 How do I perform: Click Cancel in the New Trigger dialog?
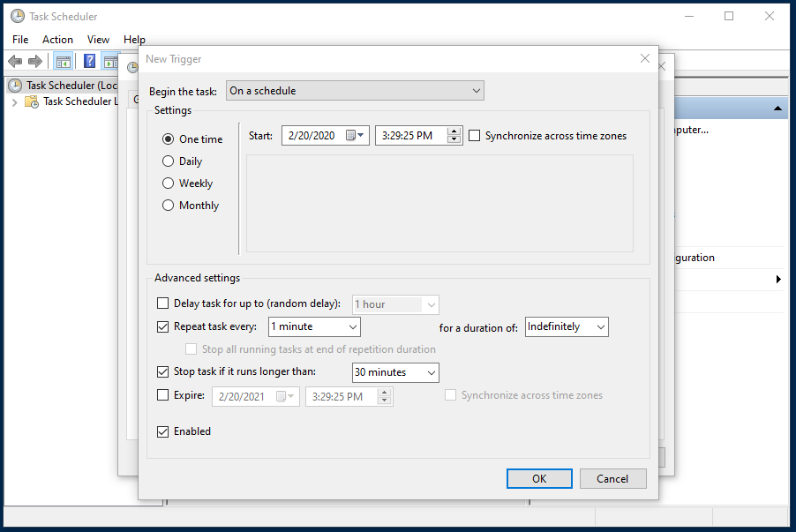pos(612,479)
